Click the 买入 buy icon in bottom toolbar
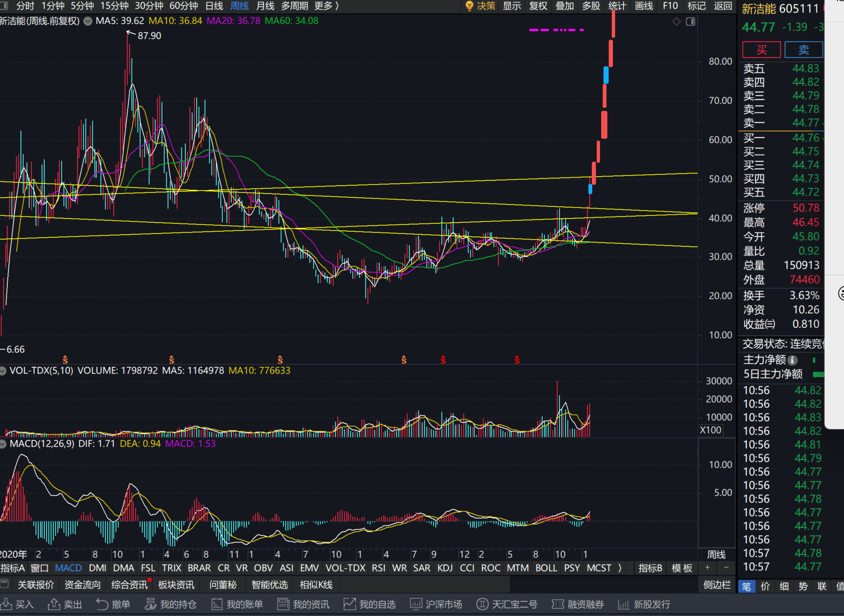The image size is (844, 616). click(x=6, y=604)
